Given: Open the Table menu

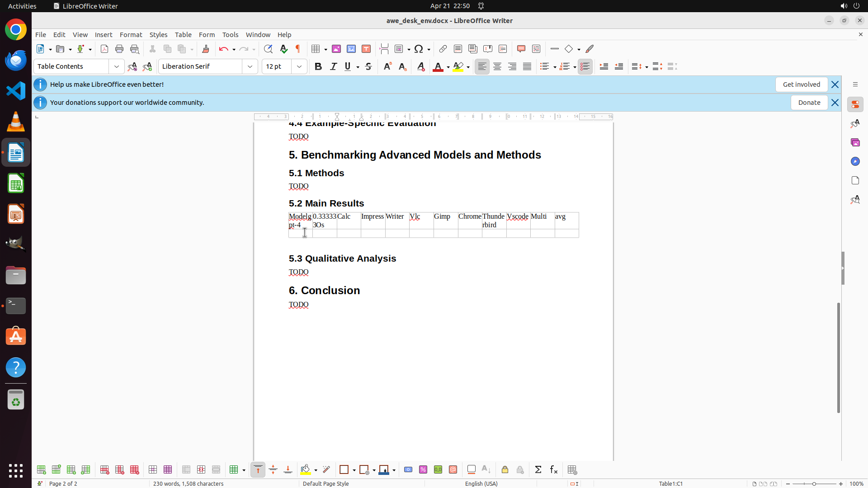Looking at the screenshot, I should coord(183,35).
